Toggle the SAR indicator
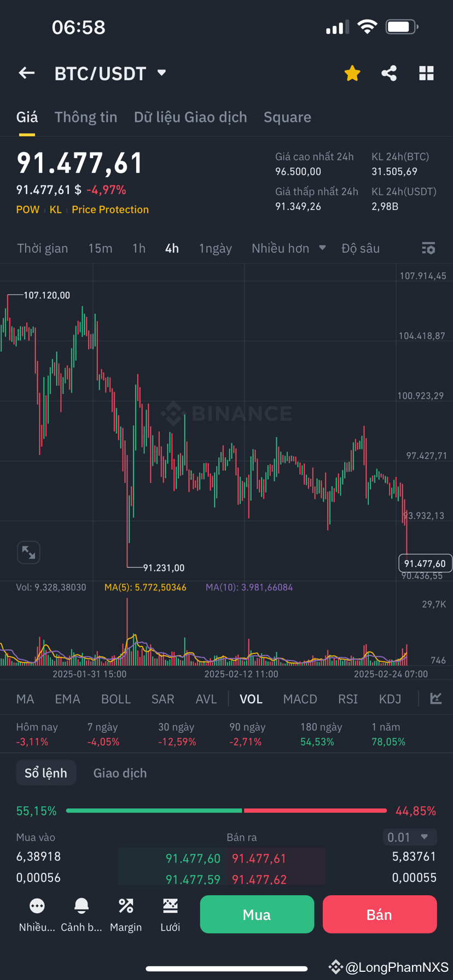The width and height of the screenshot is (453, 980). 162,699
